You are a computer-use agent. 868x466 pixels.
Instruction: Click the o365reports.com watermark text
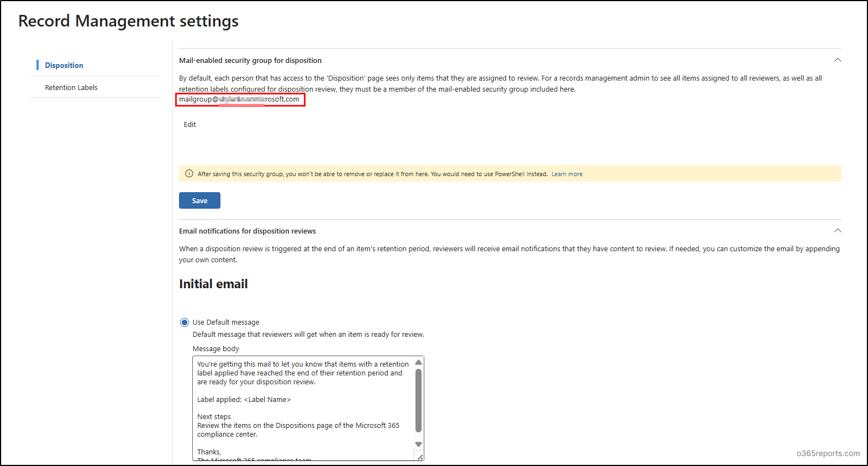[828, 453]
